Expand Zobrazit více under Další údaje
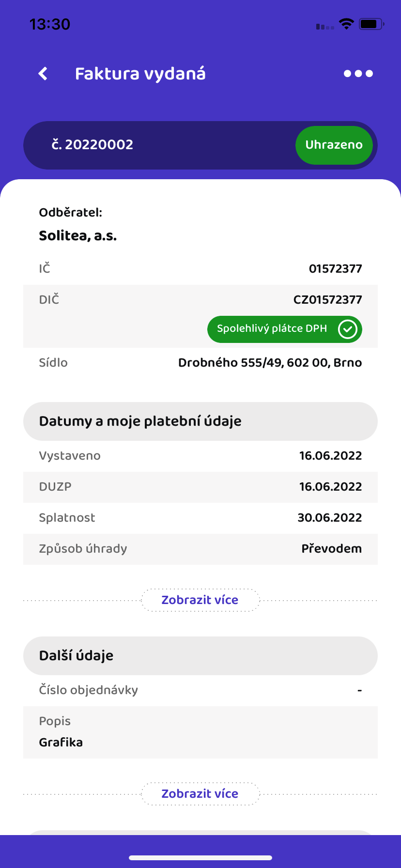 point(200,794)
